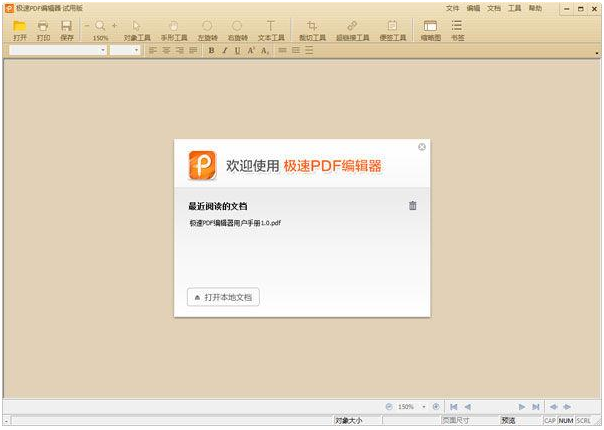604x430 pixels.
Task: Go forward to the next view
Action: (x=567, y=407)
